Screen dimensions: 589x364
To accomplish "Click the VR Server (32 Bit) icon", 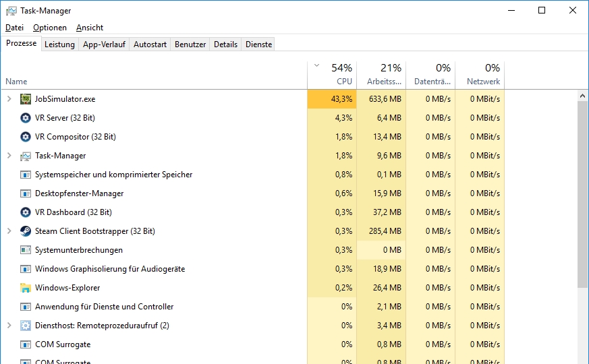I will [x=26, y=118].
